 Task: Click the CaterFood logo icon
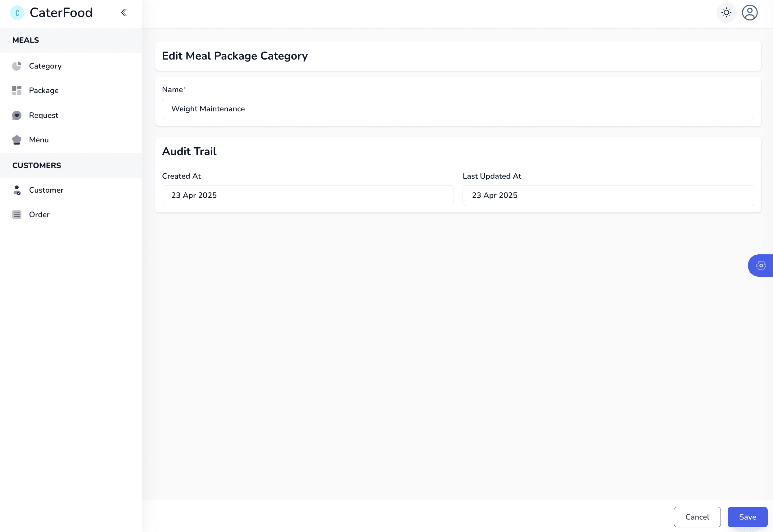tap(17, 13)
